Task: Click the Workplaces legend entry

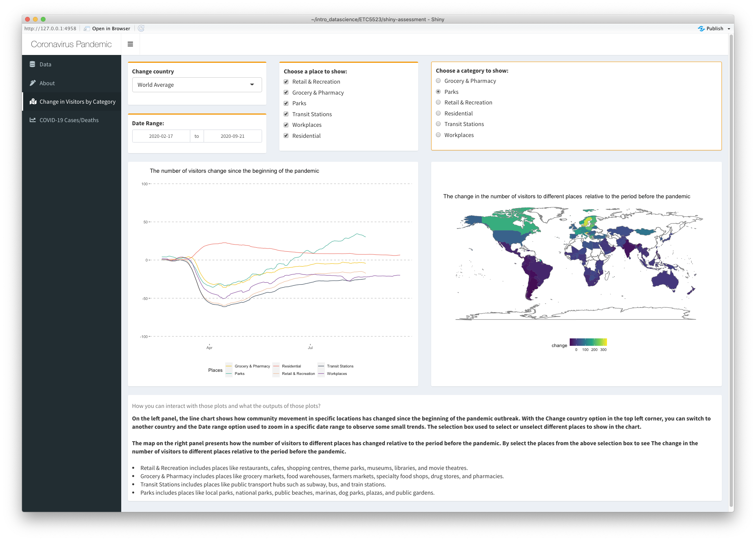Action: 332,374
